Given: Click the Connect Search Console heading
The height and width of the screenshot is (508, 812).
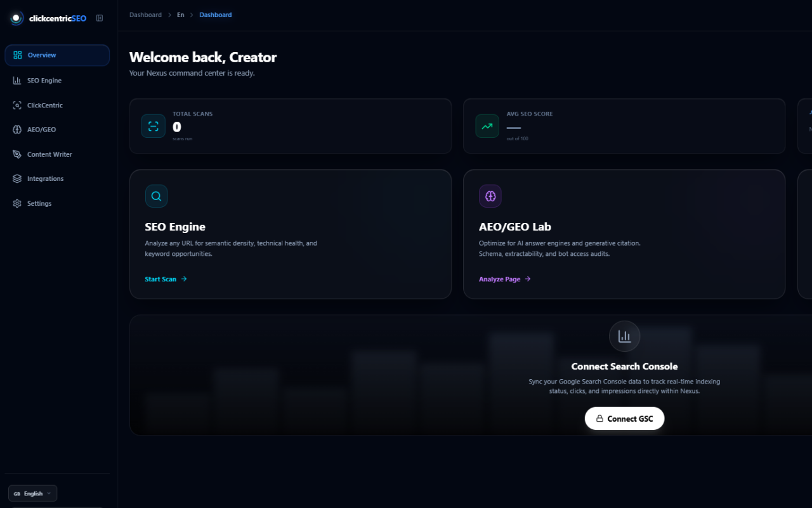Looking at the screenshot, I should coord(624,366).
